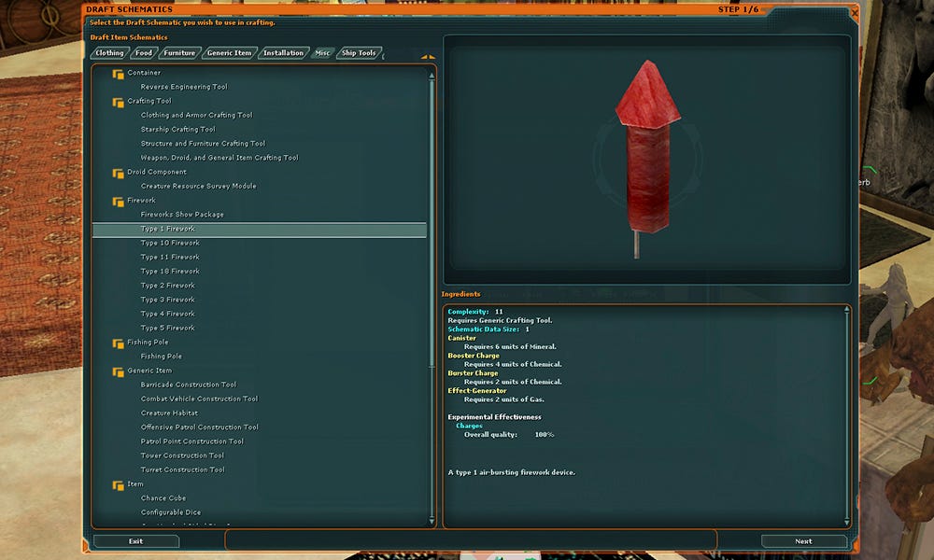Select Type 11 Firework schematic
This screenshot has width=934, height=560.
pos(170,257)
